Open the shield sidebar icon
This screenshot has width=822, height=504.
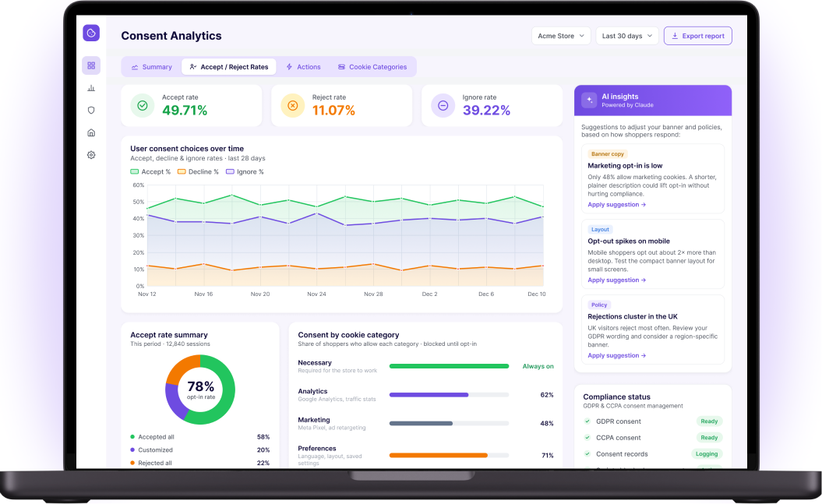click(x=91, y=111)
